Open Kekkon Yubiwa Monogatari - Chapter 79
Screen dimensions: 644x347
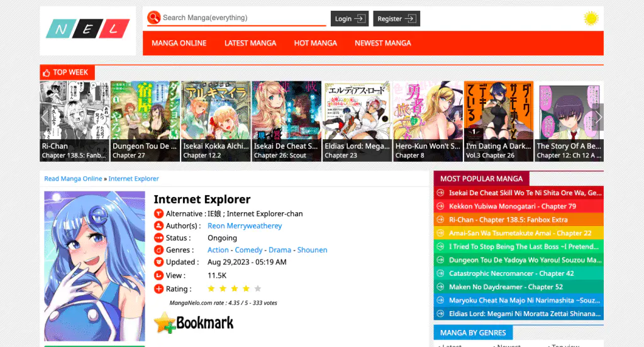click(x=513, y=207)
